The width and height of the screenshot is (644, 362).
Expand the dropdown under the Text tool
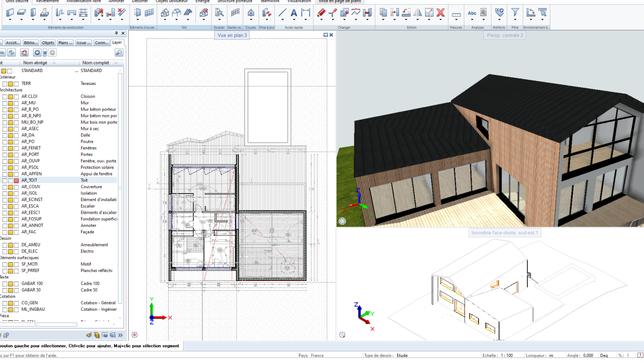point(293,20)
